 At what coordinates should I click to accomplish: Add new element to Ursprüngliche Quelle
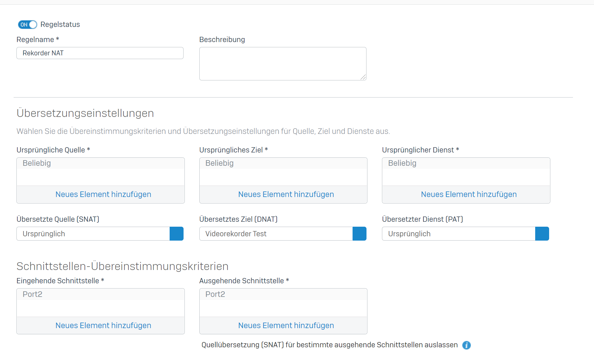coord(103,194)
